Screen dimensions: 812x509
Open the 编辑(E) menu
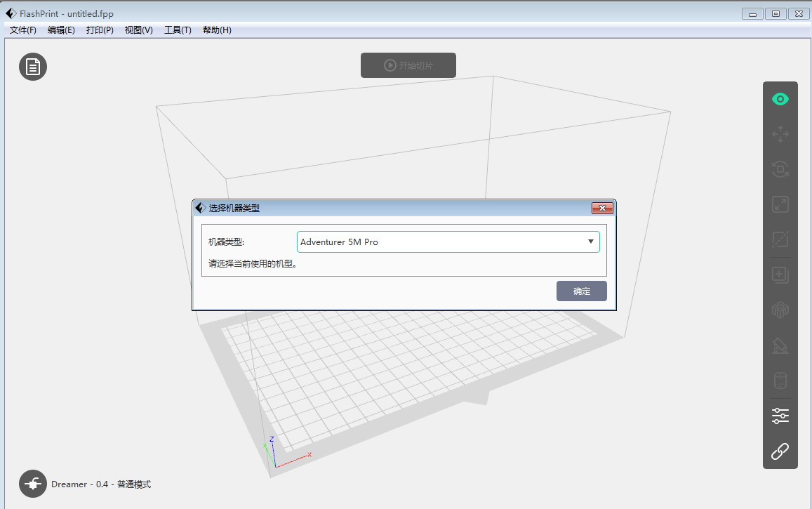[x=61, y=30]
